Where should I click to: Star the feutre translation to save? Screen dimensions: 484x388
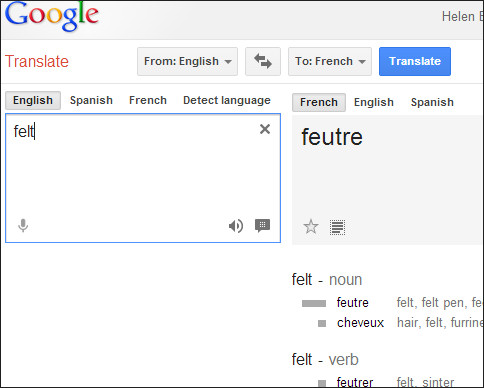[x=311, y=227]
